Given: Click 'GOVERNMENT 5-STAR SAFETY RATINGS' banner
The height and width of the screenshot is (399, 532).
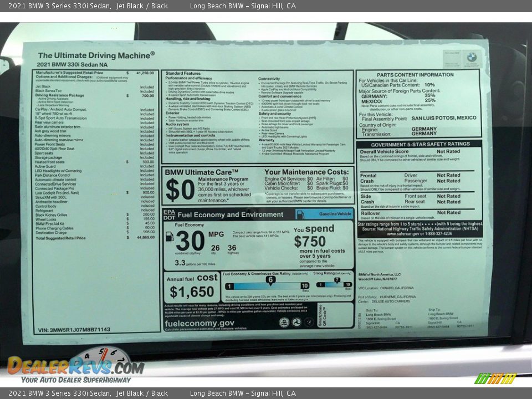Looking at the screenshot, I should click(x=421, y=144).
